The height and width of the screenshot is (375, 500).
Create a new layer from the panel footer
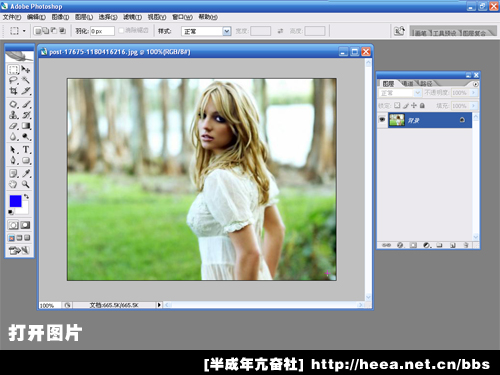tap(453, 245)
